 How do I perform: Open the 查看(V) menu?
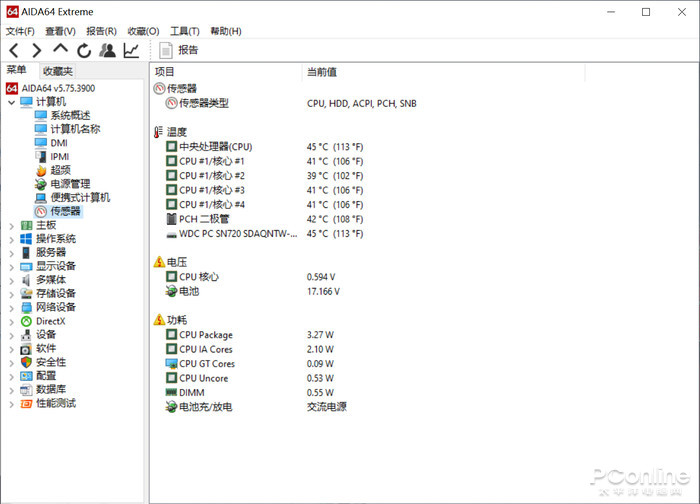coord(60,31)
